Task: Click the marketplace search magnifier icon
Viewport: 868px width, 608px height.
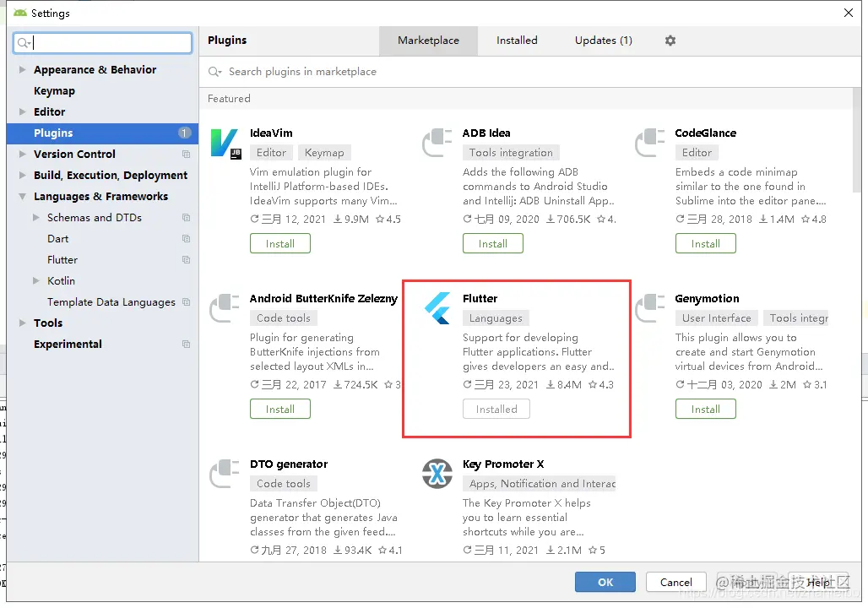Action: [x=214, y=72]
